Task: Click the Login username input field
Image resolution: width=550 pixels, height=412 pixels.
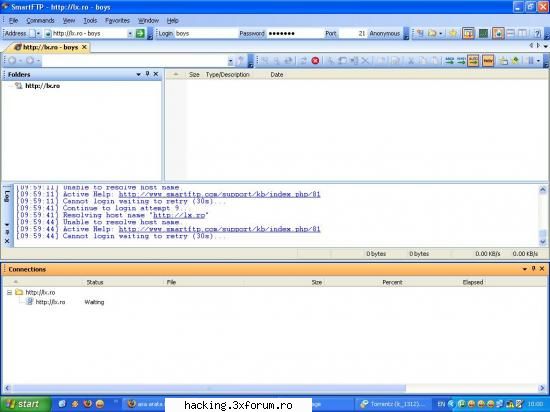Action: [206, 33]
